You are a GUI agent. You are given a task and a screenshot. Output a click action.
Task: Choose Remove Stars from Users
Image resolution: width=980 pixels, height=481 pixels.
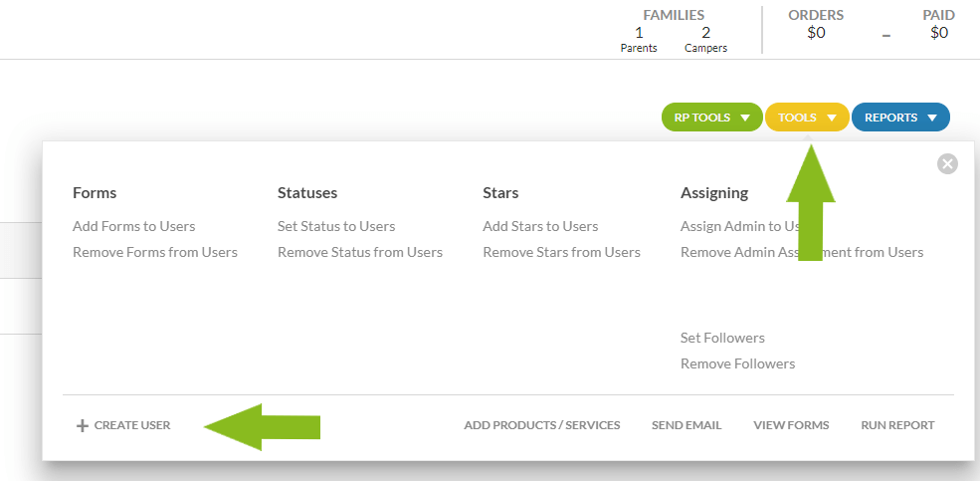[561, 252]
